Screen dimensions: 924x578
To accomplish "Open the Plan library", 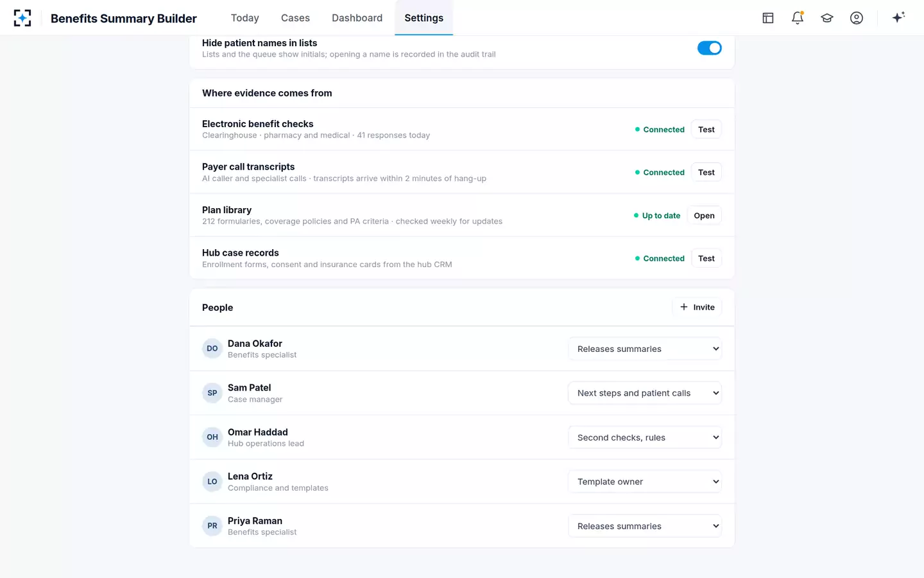I will coord(704,216).
